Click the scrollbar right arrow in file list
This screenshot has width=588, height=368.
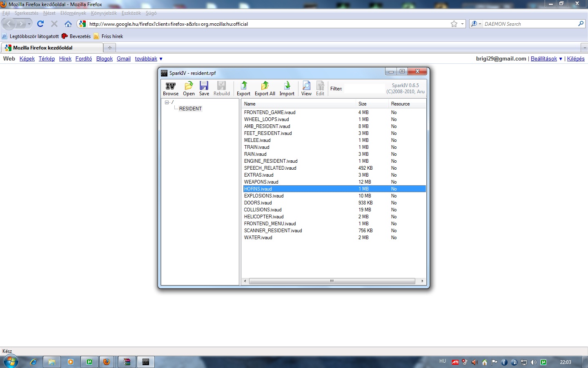pyautogui.click(x=422, y=281)
